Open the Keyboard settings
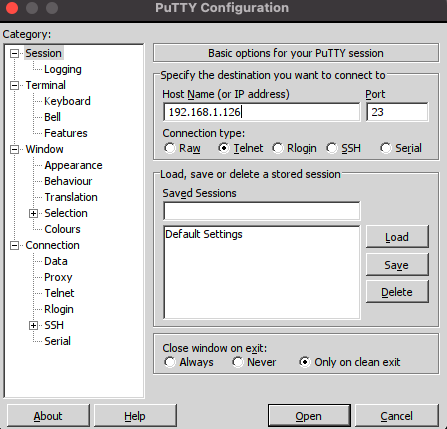 coord(67,101)
